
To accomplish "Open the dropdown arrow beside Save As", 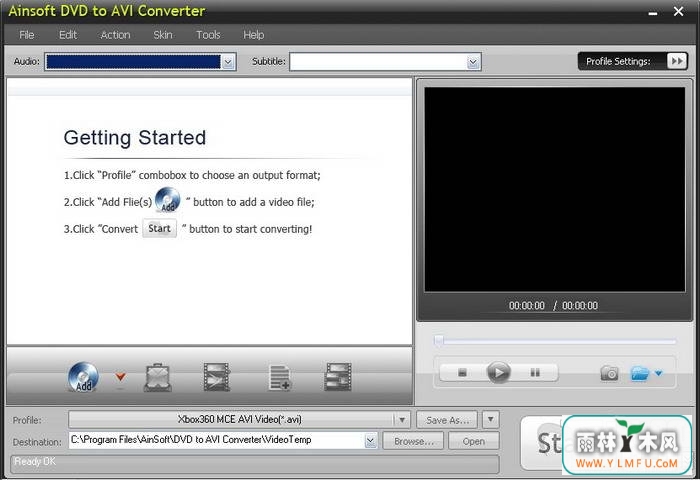I will pos(491,420).
